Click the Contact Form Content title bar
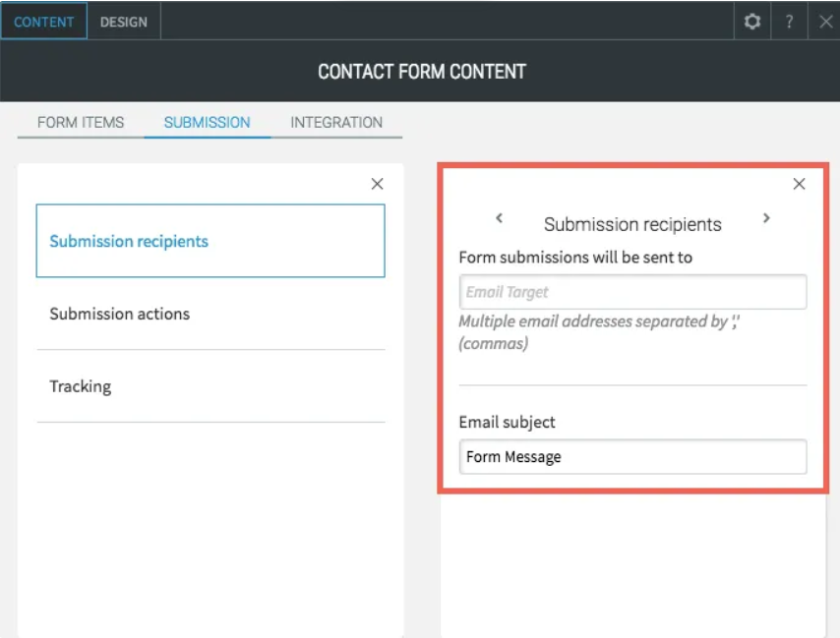This screenshot has width=840, height=638. tap(421, 72)
